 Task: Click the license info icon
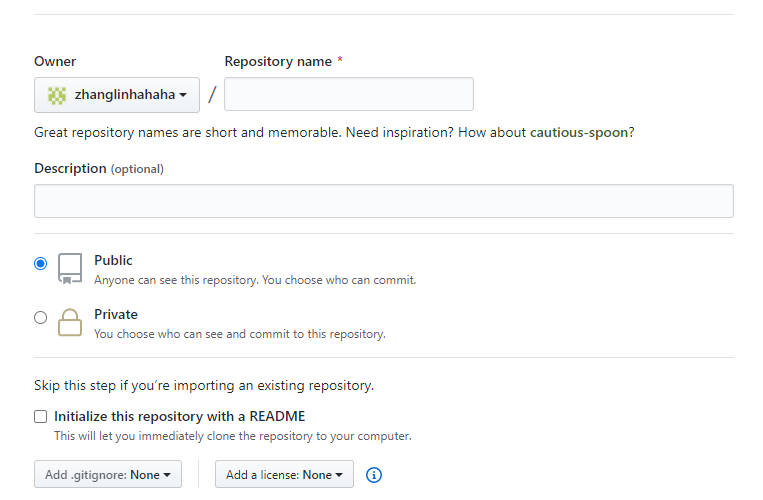[374, 475]
